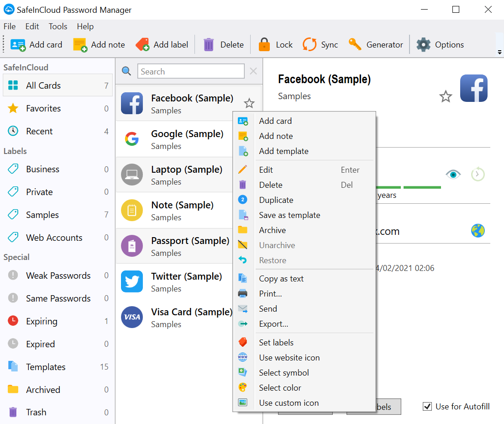504x424 pixels.
Task: Toggle favorite star on Facebook list entry
Action: coord(249,103)
